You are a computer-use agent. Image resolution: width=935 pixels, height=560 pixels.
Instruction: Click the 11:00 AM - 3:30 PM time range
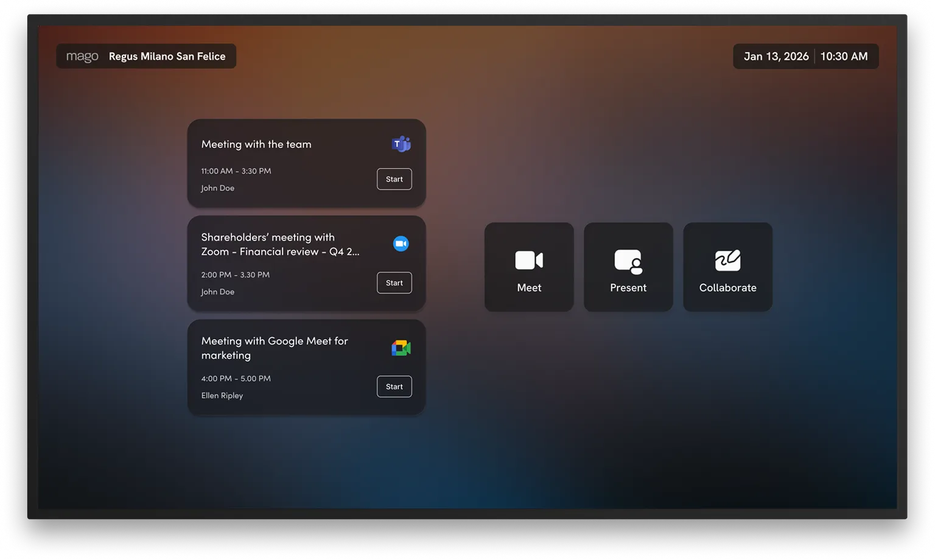pyautogui.click(x=236, y=171)
